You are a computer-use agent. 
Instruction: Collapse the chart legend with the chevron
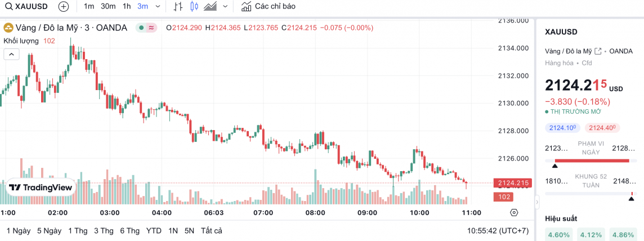click(x=12, y=54)
